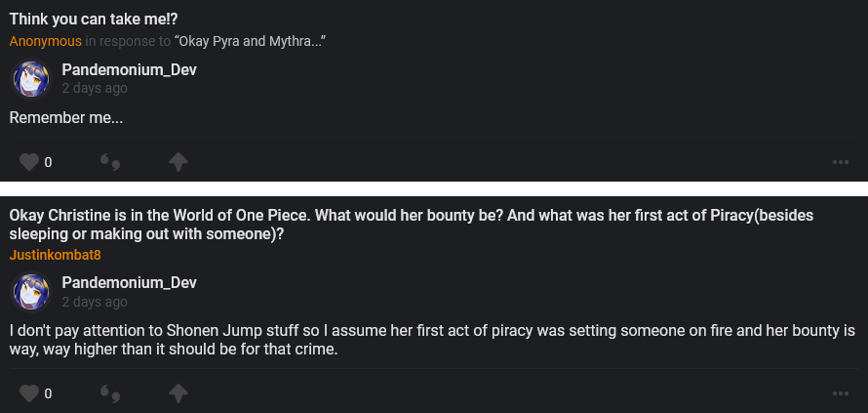Click the avatar on the One Piece bounty answer
Image resolution: width=868 pixels, height=413 pixels.
click(30, 292)
